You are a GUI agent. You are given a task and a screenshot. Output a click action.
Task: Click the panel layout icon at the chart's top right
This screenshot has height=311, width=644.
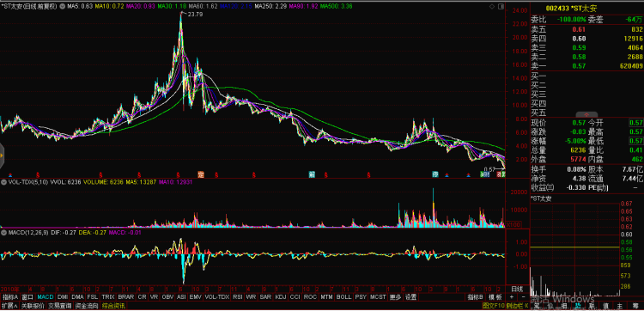500,7
